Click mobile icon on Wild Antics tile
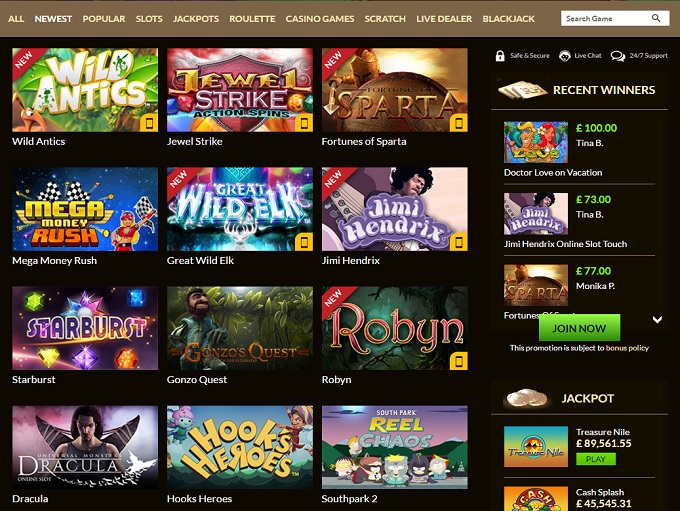The height and width of the screenshot is (511, 680). (x=149, y=123)
